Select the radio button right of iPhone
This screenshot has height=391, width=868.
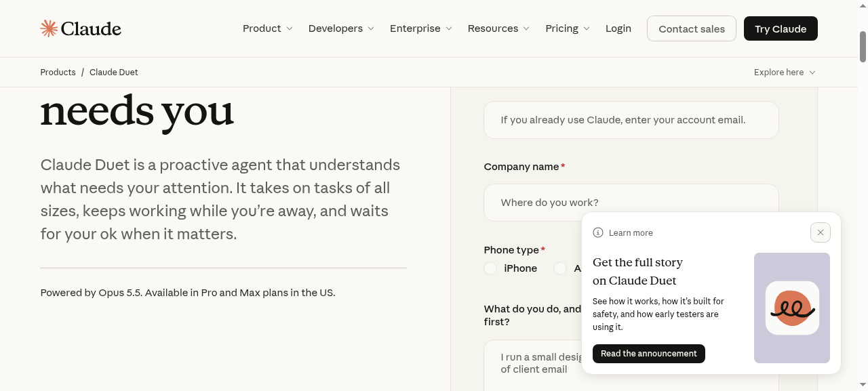(x=560, y=268)
